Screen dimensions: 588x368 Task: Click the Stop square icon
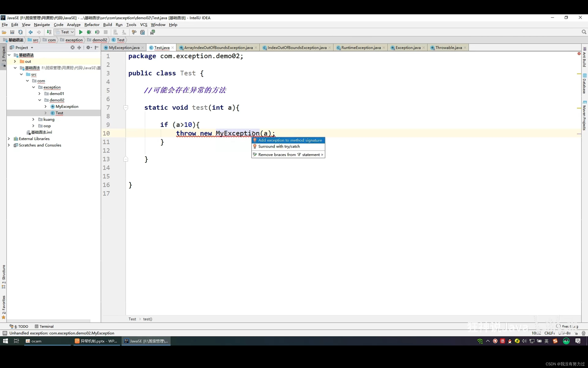point(106,32)
